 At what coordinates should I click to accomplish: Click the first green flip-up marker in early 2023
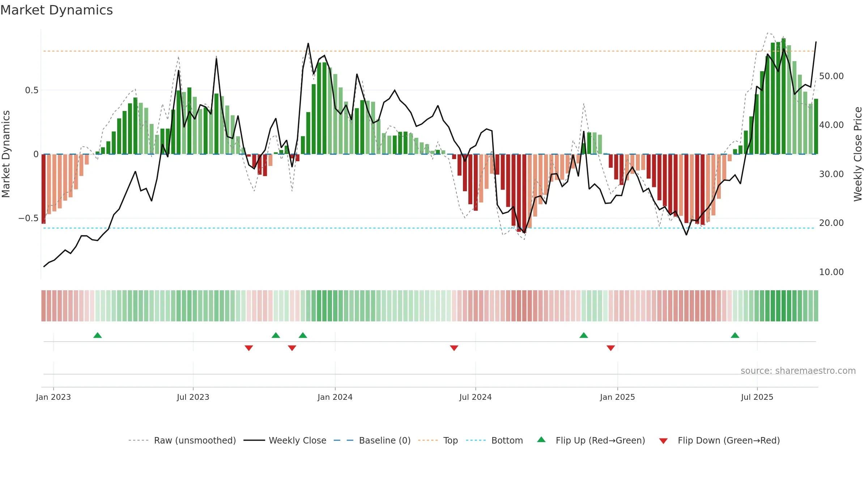[98, 335]
